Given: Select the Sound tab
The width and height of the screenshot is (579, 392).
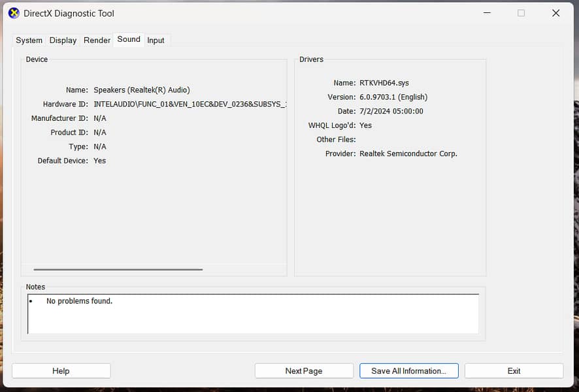Looking at the screenshot, I should 129,39.
